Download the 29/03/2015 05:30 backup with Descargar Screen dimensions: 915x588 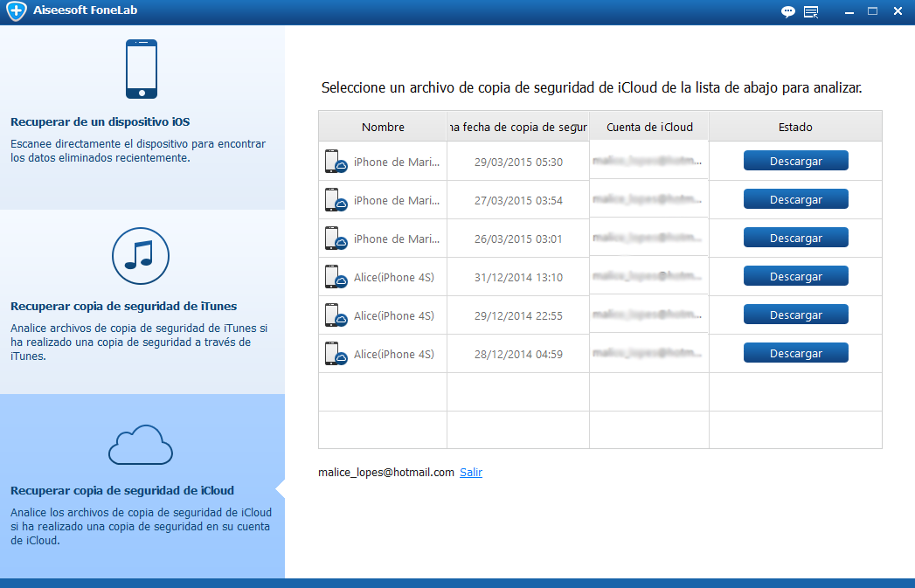pyautogui.click(x=795, y=161)
